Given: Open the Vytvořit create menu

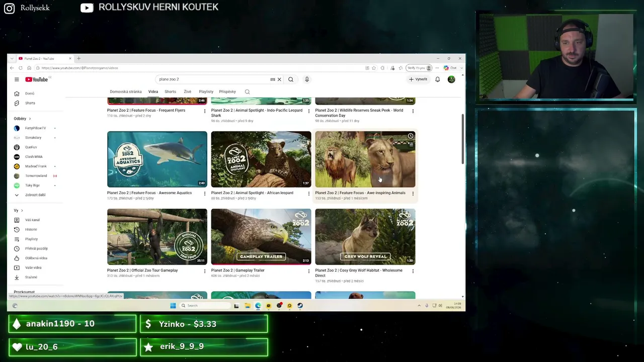Looking at the screenshot, I should point(418,79).
